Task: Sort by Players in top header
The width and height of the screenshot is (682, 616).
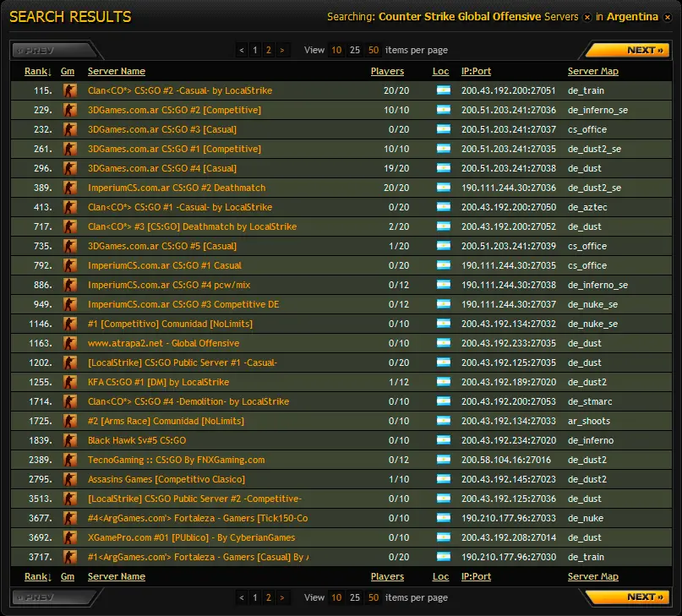Action: coord(387,71)
